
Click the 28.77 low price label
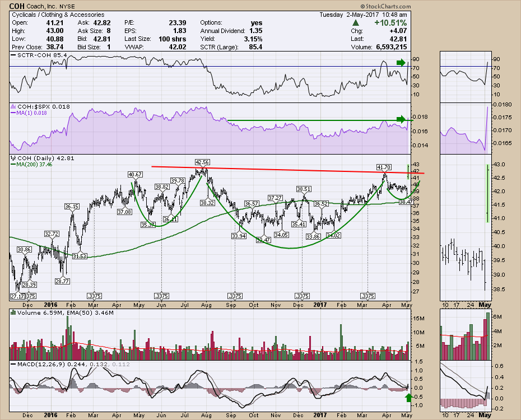click(x=62, y=281)
